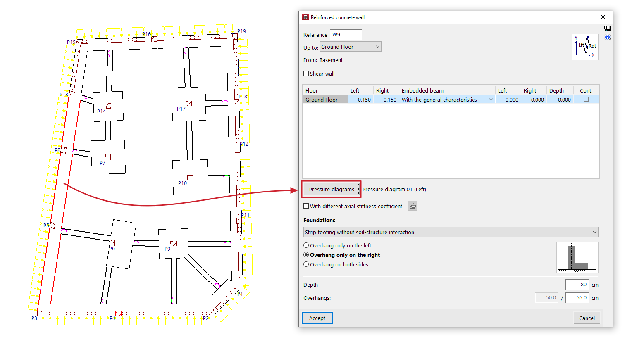
Task: Click column P6 in the floor plan
Action: 112,243
